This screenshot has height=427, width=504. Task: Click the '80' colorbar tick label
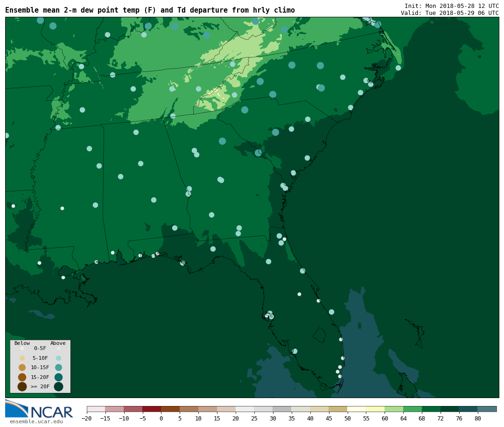point(478,418)
